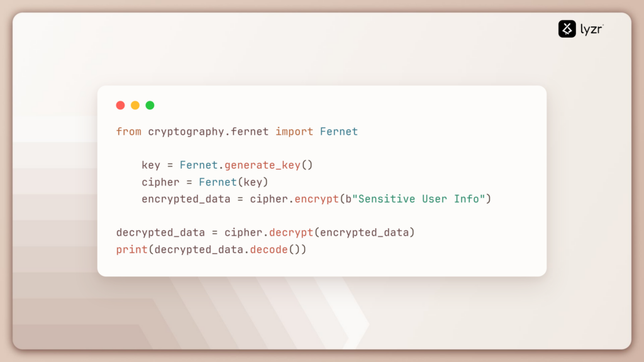Click the lyzr brand name text
The height and width of the screenshot is (362, 644).
[591, 29]
